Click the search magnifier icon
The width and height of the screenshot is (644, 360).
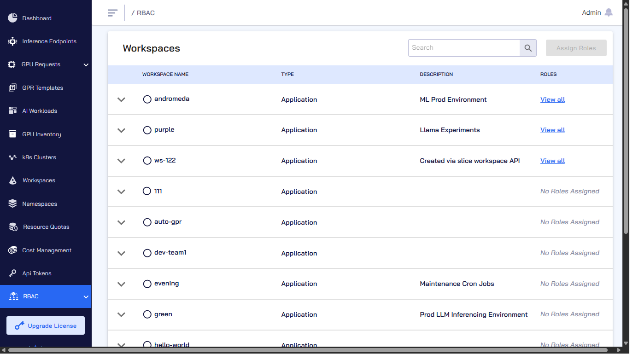pos(528,48)
